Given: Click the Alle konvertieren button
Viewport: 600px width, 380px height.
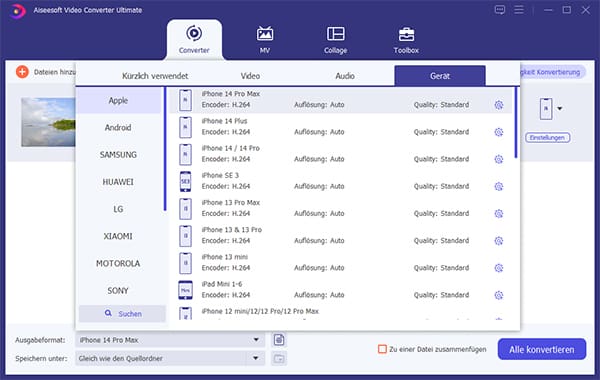Looking at the screenshot, I should [542, 349].
